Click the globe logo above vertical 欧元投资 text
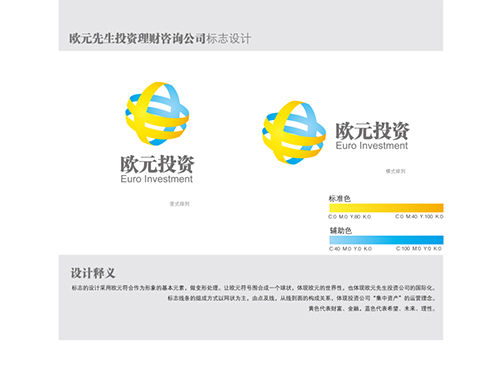 coord(157,114)
